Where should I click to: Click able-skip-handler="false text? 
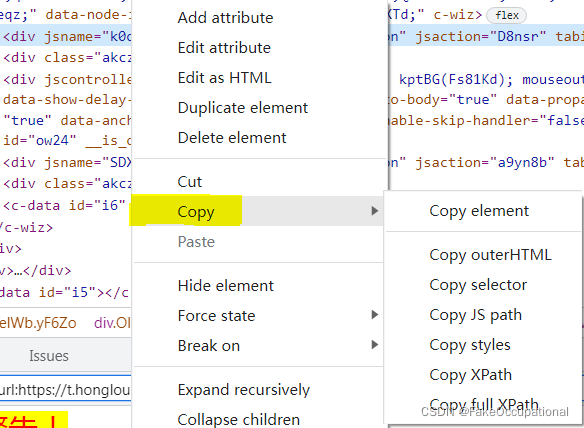click(486, 121)
